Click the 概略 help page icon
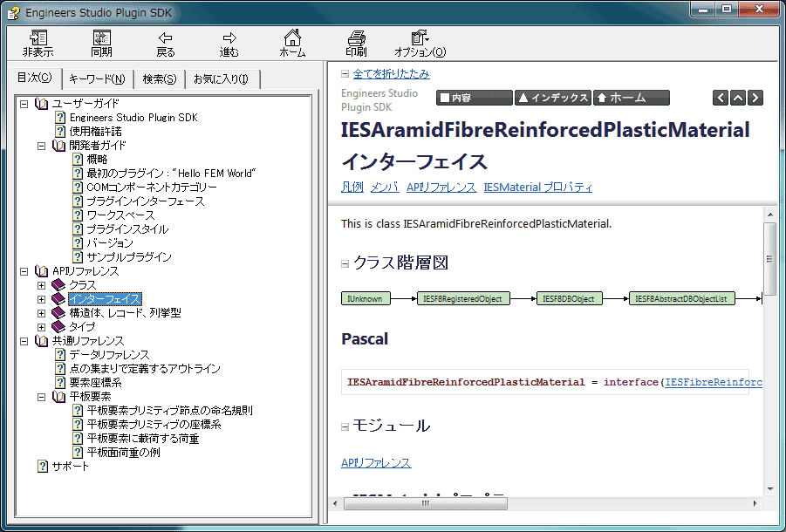Viewport: 786px width, 532px height. pos(77,160)
